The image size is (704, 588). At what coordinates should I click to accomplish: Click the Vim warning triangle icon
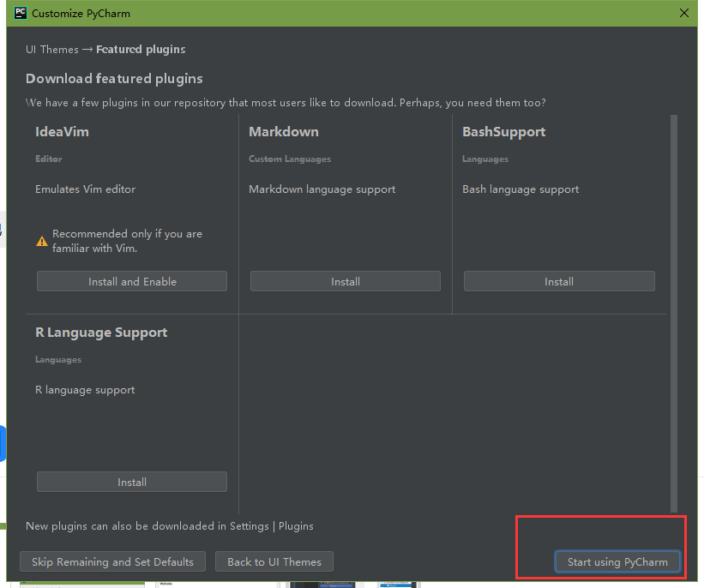(x=42, y=241)
